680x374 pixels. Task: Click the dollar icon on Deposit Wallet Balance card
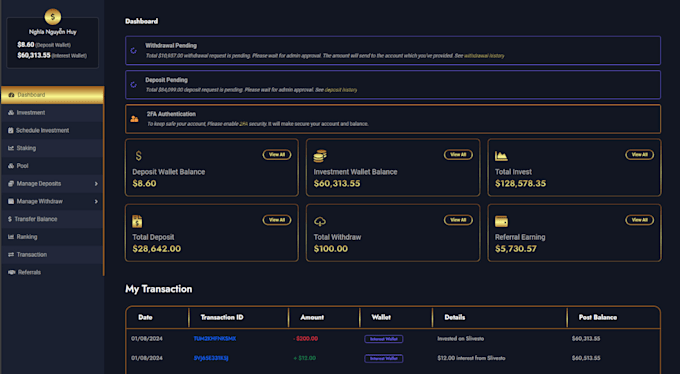138,156
